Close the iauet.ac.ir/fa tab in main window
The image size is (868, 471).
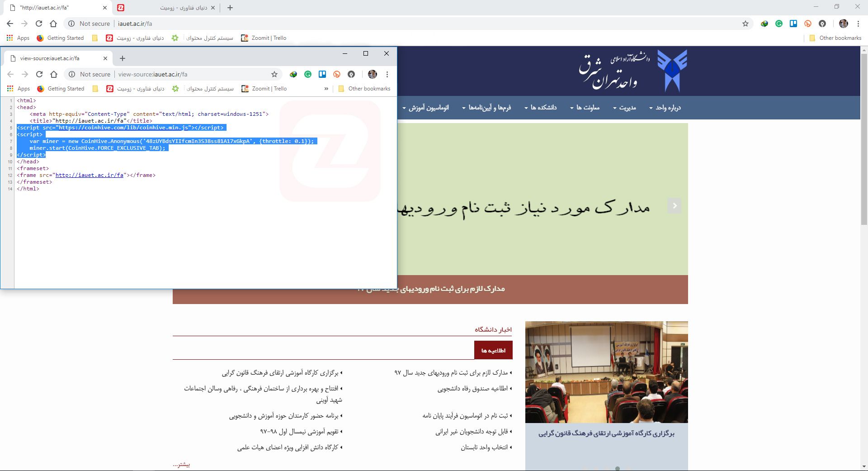pyautogui.click(x=105, y=8)
